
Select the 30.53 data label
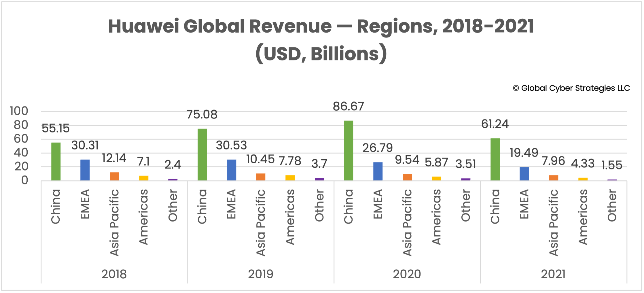point(231,145)
